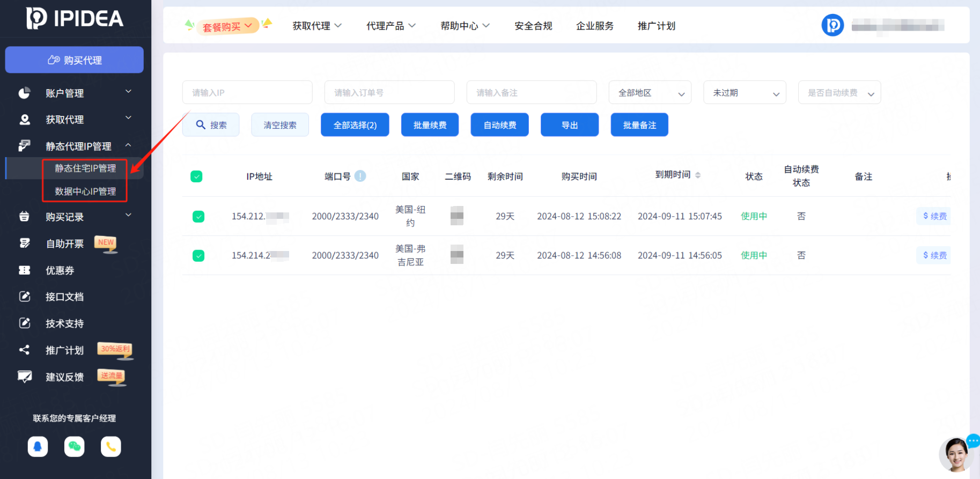Image resolution: width=980 pixels, height=479 pixels.
Task: Open the 套餐购买 promo dropdown
Action: click(228, 26)
